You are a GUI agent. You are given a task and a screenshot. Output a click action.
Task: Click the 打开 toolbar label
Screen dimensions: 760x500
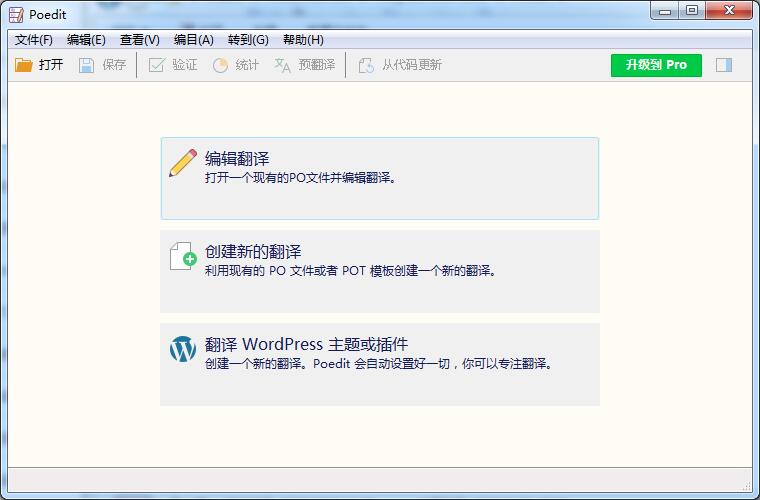pyautogui.click(x=51, y=64)
